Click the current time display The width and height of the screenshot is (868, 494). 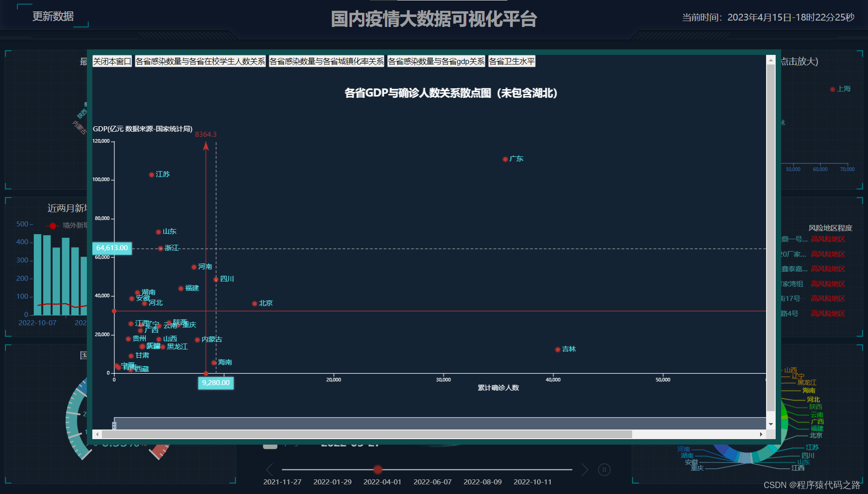pos(768,17)
